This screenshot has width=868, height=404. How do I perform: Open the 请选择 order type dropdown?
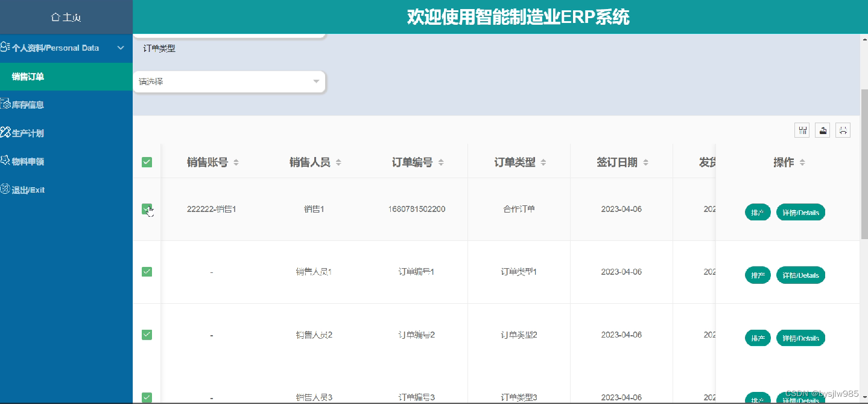coord(229,82)
